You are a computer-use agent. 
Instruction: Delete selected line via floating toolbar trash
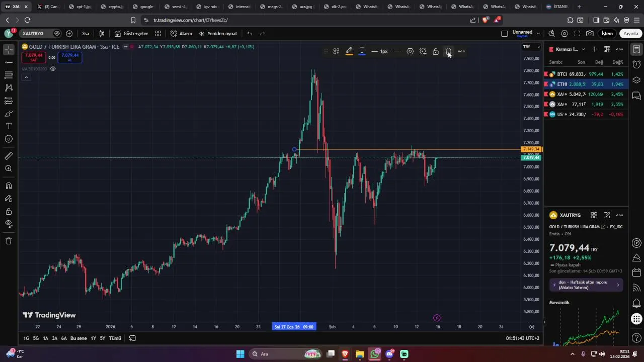[448, 51]
